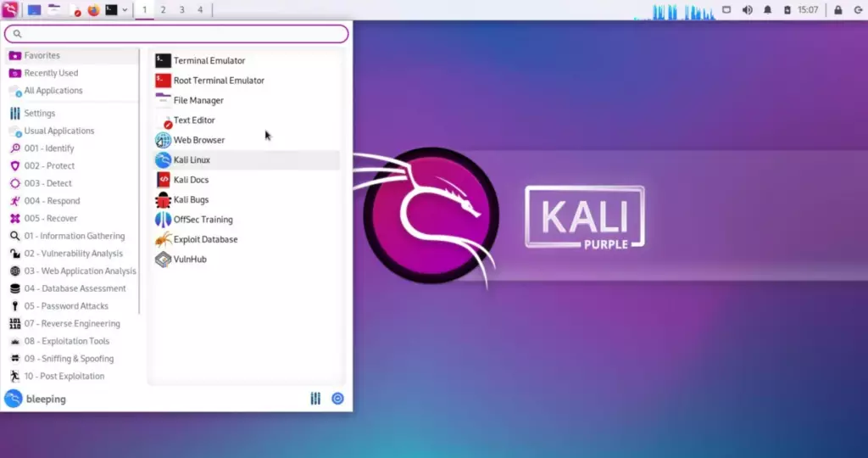The width and height of the screenshot is (868, 458).
Task: Click the session icon in the menu footer
Action: pyautogui.click(x=337, y=399)
